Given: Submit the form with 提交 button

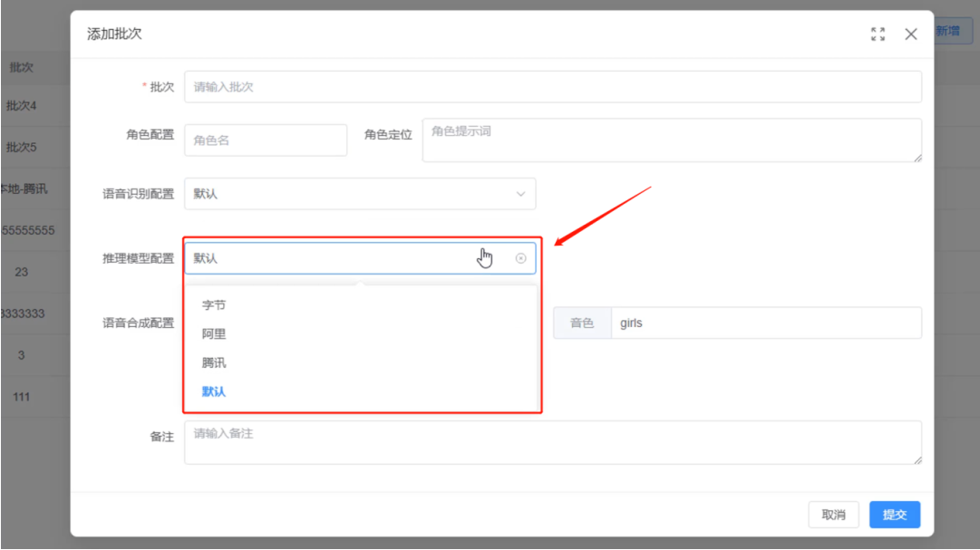Looking at the screenshot, I should [895, 515].
